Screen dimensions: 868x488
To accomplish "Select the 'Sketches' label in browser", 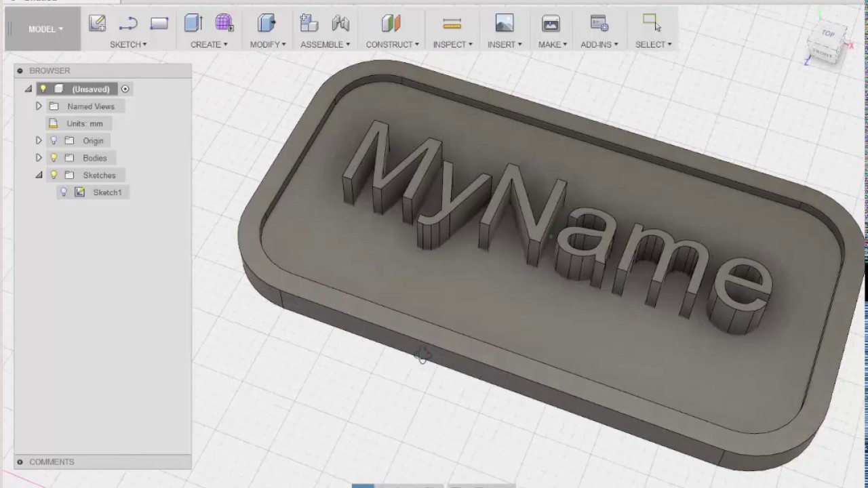I will [x=99, y=175].
